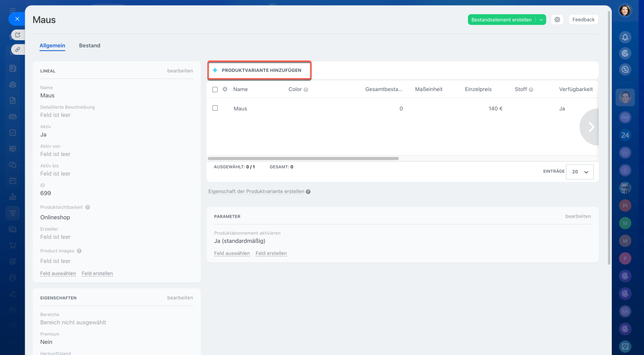Switch to the Bestand tab
The height and width of the screenshot is (355, 644).
(x=90, y=45)
